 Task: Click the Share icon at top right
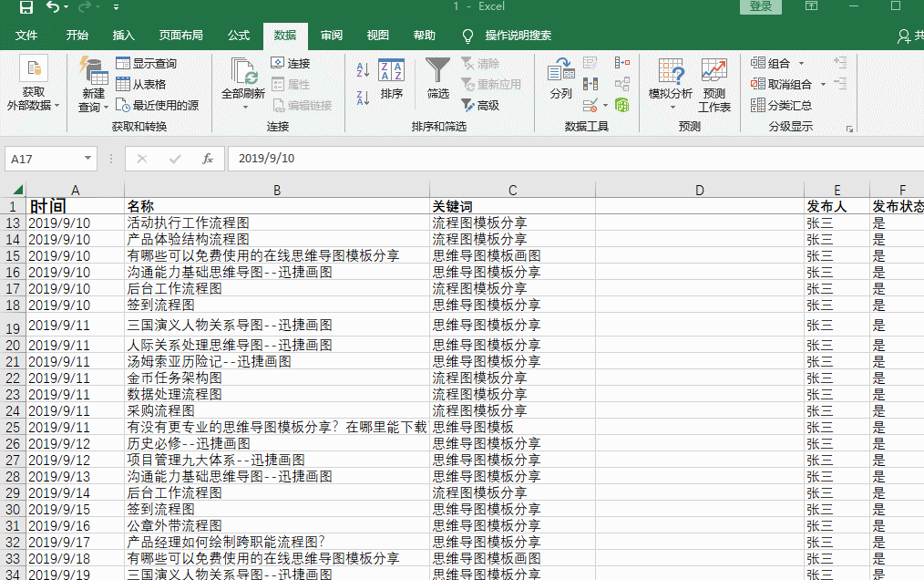tap(904, 36)
